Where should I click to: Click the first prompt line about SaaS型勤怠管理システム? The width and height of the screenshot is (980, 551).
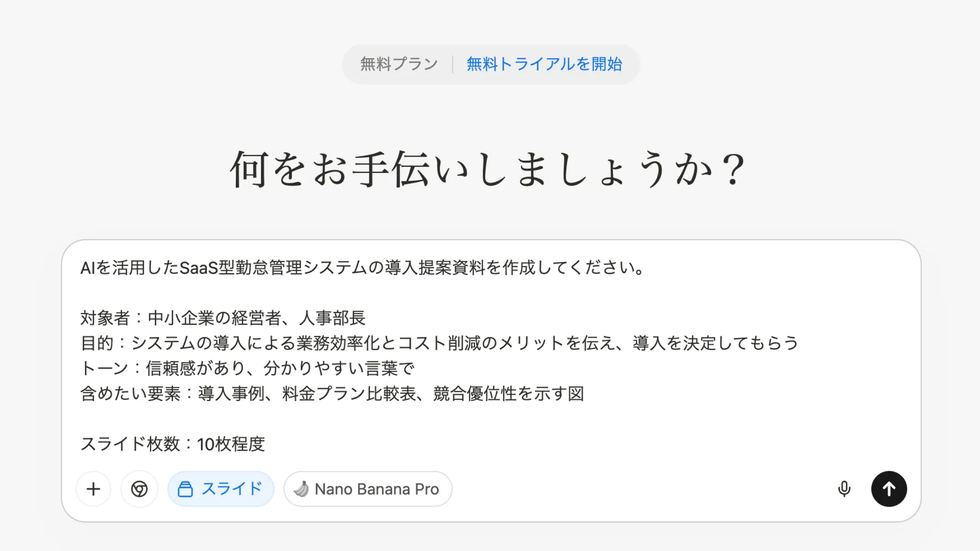362,268
